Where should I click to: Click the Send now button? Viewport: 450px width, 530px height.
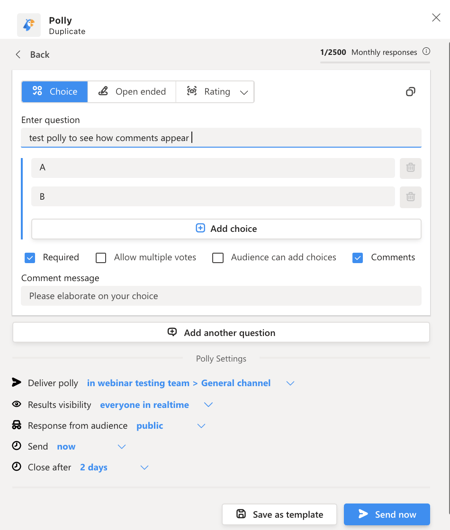click(x=387, y=514)
